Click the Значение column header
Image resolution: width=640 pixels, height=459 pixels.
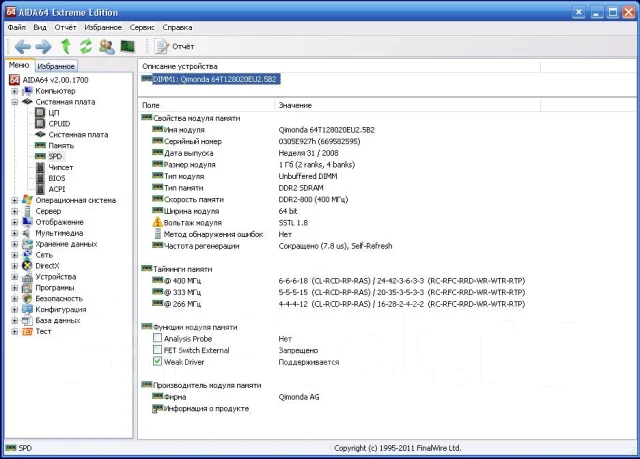pos(407,105)
